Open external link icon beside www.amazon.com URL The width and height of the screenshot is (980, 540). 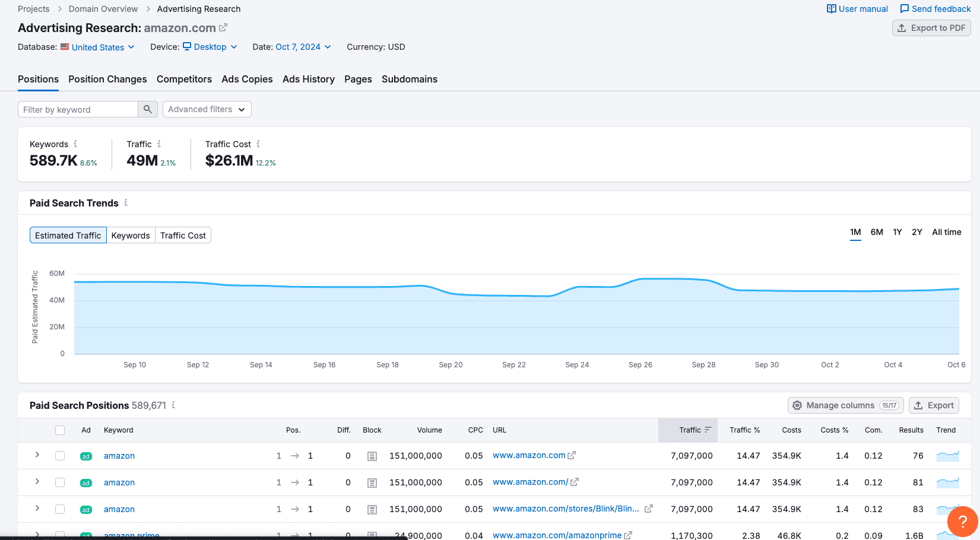click(572, 455)
